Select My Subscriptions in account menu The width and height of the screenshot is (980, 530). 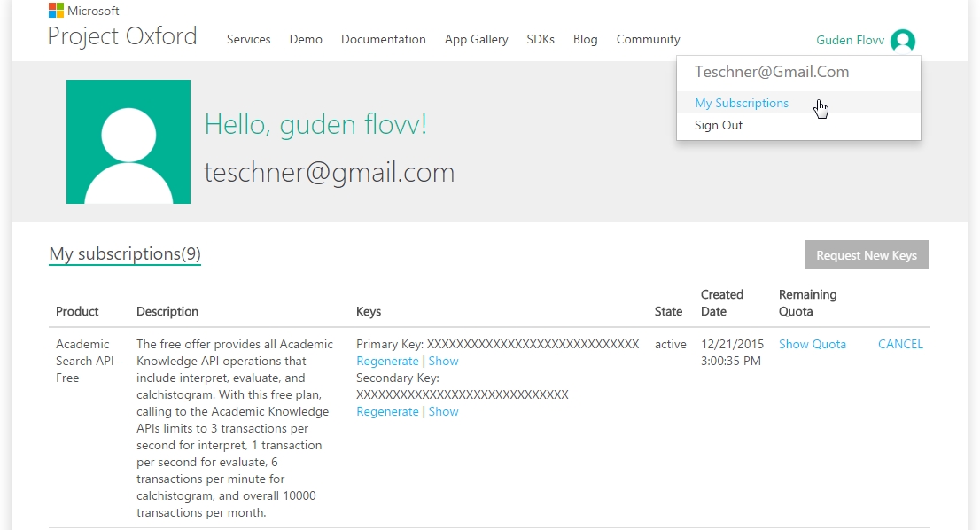742,103
